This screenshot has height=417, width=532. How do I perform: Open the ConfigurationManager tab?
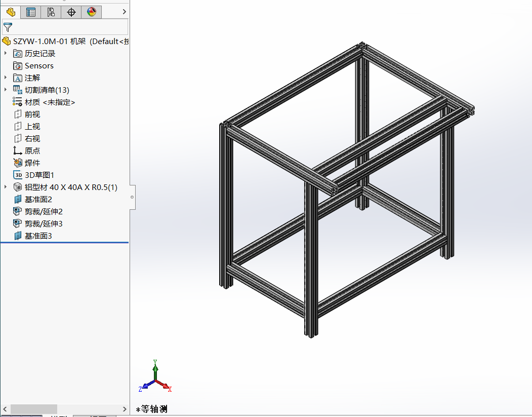51,12
